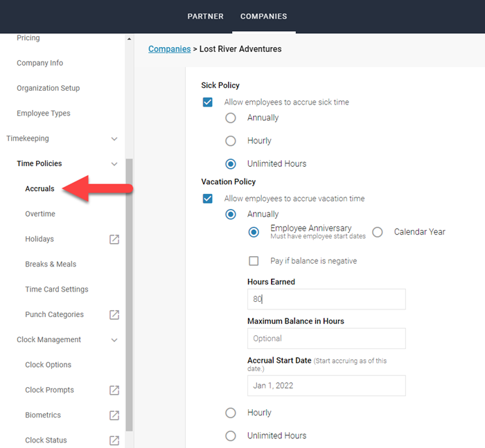Image resolution: width=485 pixels, height=448 pixels.
Task: Uncheck Allow employees to accrue sick time
Action: click(x=207, y=102)
